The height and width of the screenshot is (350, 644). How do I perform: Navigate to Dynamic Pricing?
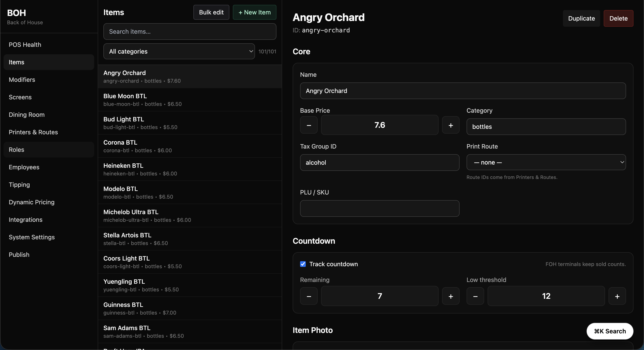point(32,202)
